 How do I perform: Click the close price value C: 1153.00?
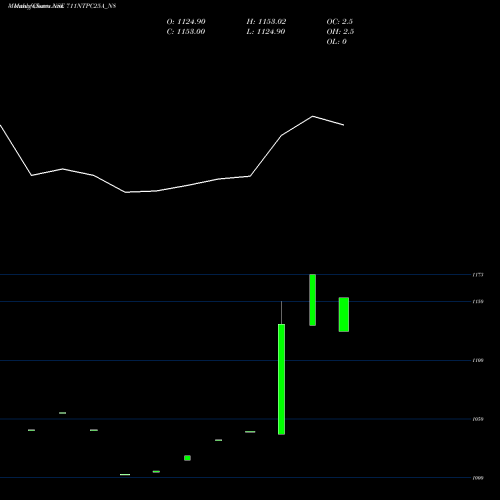(x=186, y=32)
